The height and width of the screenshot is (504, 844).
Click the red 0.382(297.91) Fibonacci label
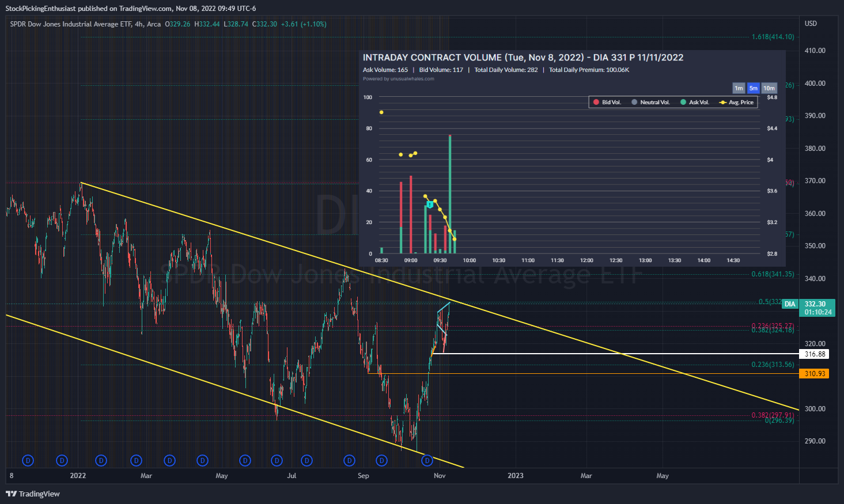tap(773, 415)
